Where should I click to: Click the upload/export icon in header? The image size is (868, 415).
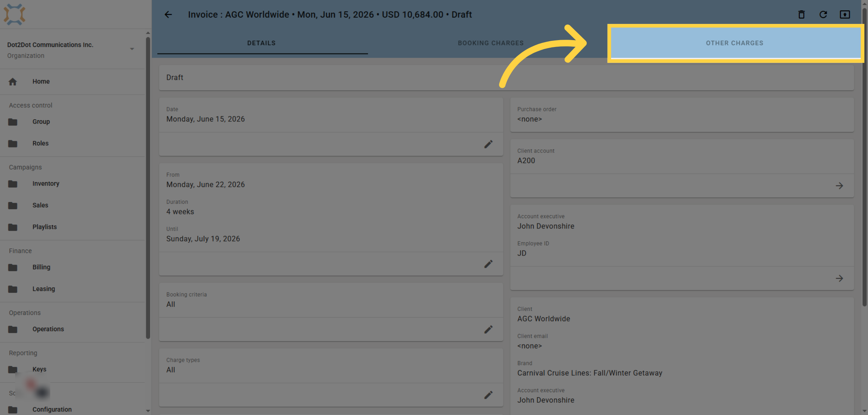point(845,14)
